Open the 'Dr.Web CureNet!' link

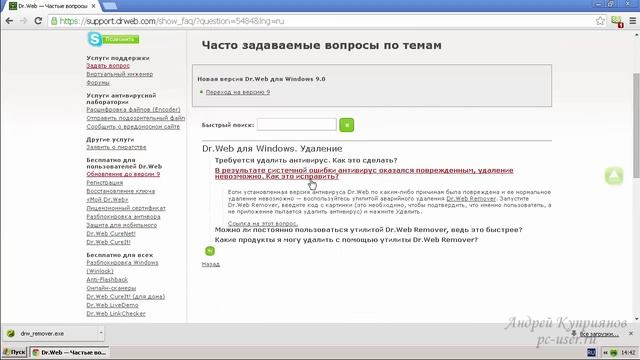[x=111, y=234]
